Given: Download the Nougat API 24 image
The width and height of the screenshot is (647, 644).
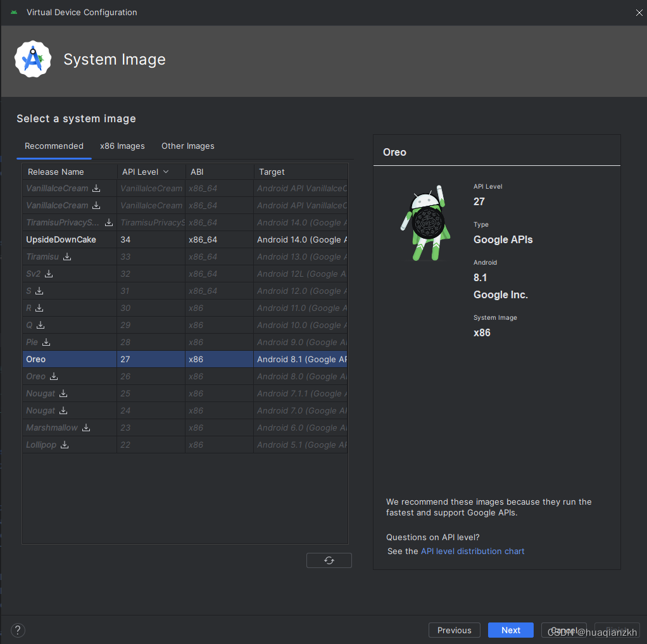Looking at the screenshot, I should pos(63,411).
